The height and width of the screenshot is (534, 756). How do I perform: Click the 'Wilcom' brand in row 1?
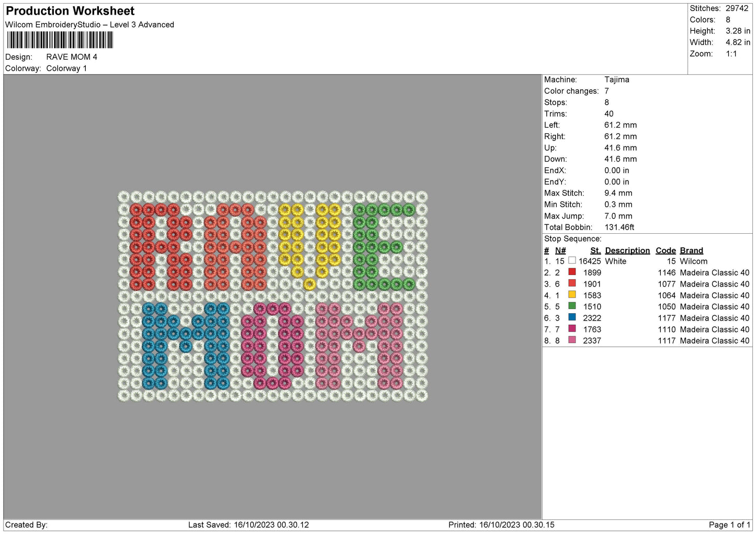pos(694,261)
